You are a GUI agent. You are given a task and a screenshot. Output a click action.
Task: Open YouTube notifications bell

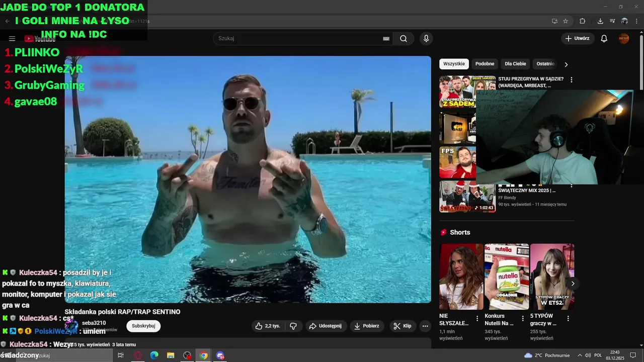(604, 39)
